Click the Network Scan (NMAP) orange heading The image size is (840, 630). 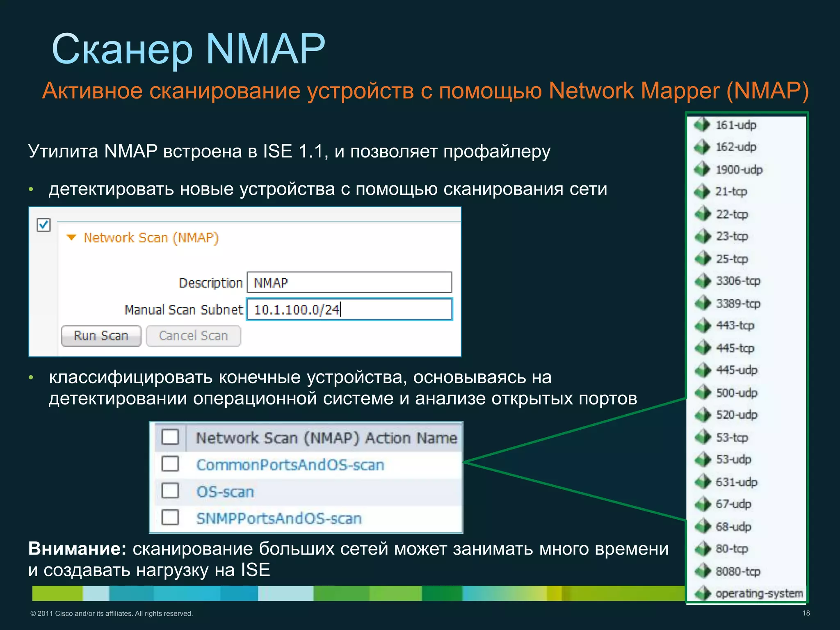point(151,238)
